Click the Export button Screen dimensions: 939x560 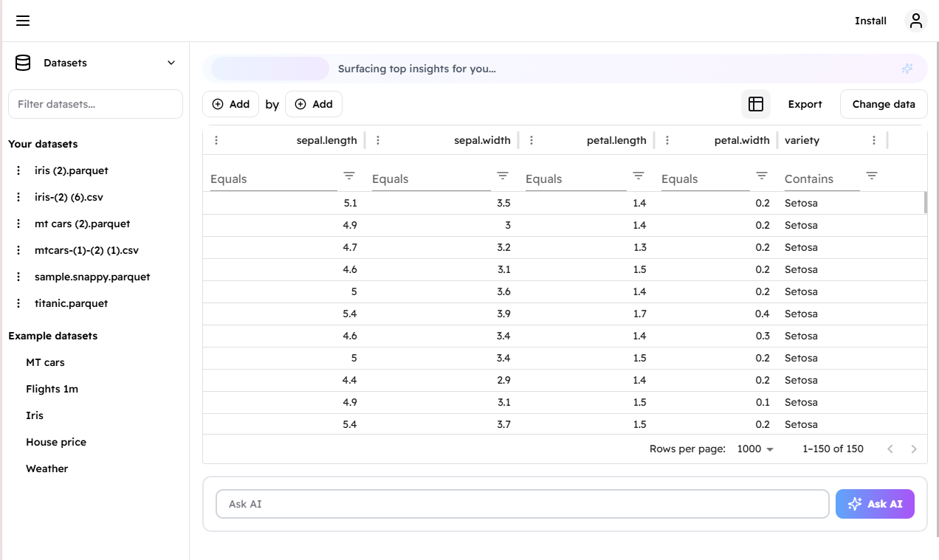click(805, 104)
